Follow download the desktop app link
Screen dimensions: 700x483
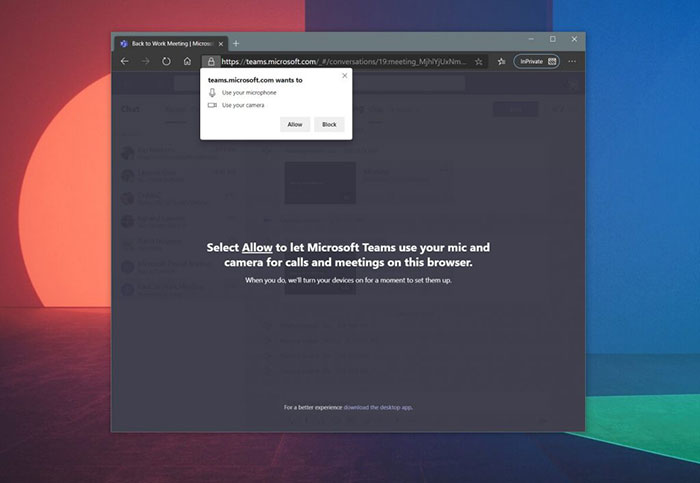[x=378, y=407]
